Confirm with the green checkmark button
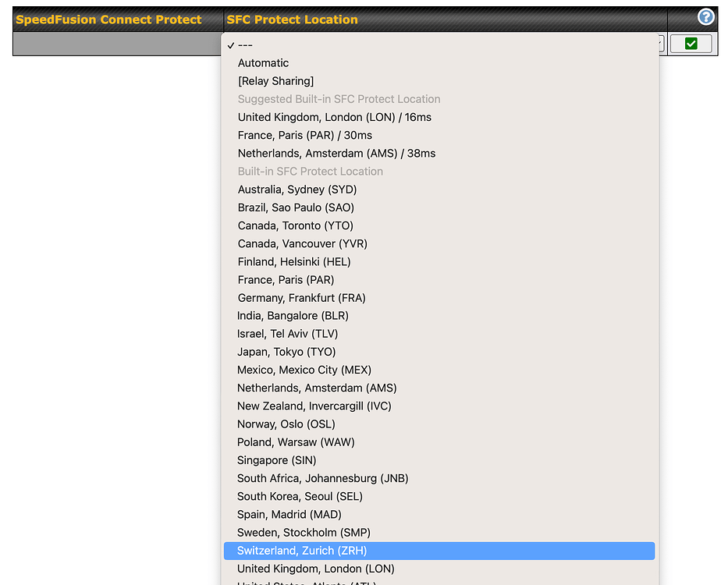This screenshot has height=585, width=728. tap(691, 44)
